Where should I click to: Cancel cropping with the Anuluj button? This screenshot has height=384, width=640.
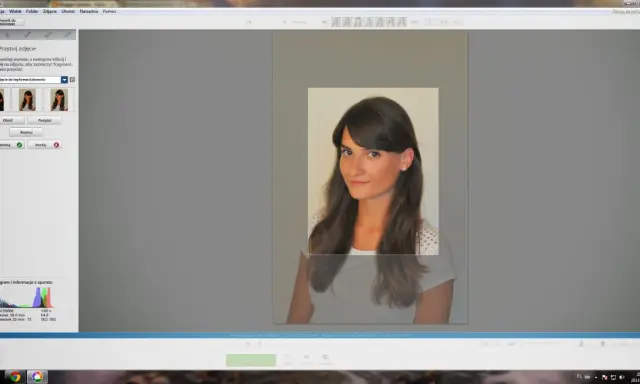44,145
